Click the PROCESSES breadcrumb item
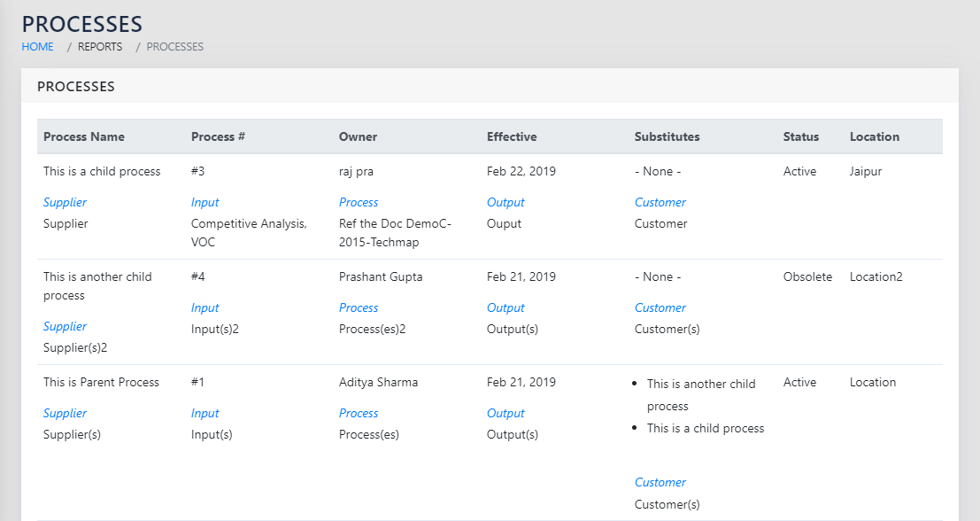Image resolution: width=980 pixels, height=521 pixels. (x=174, y=47)
